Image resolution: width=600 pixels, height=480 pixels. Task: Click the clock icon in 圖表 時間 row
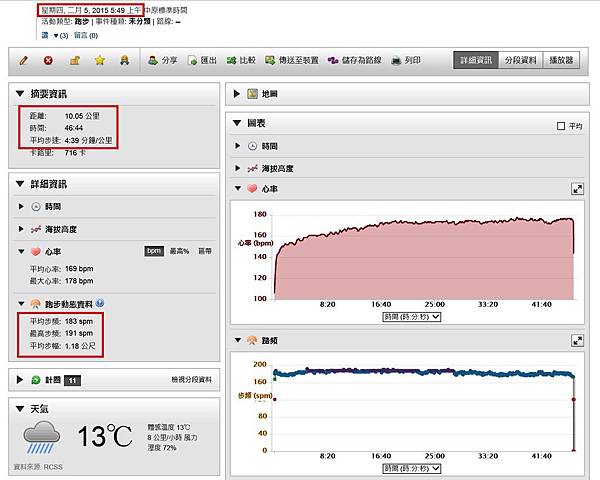pyautogui.click(x=253, y=146)
